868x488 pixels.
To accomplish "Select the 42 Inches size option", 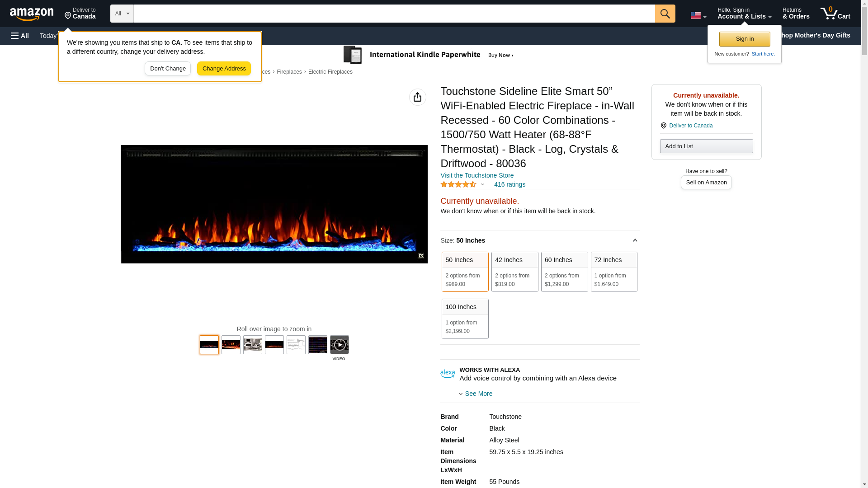I will tap(514, 272).
